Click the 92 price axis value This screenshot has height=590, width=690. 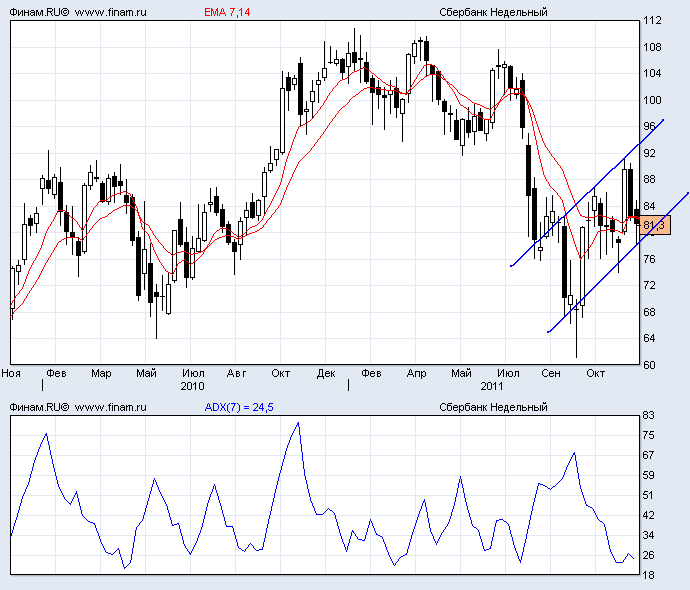click(x=650, y=153)
